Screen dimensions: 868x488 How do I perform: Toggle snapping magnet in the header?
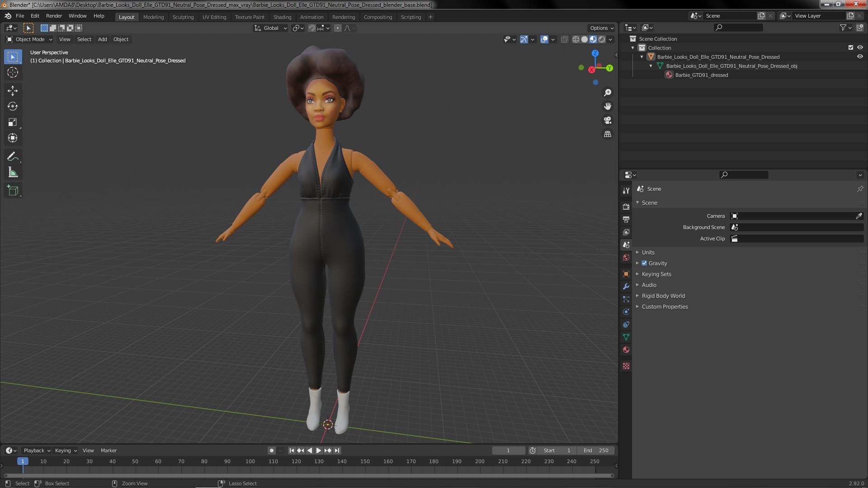coord(311,28)
